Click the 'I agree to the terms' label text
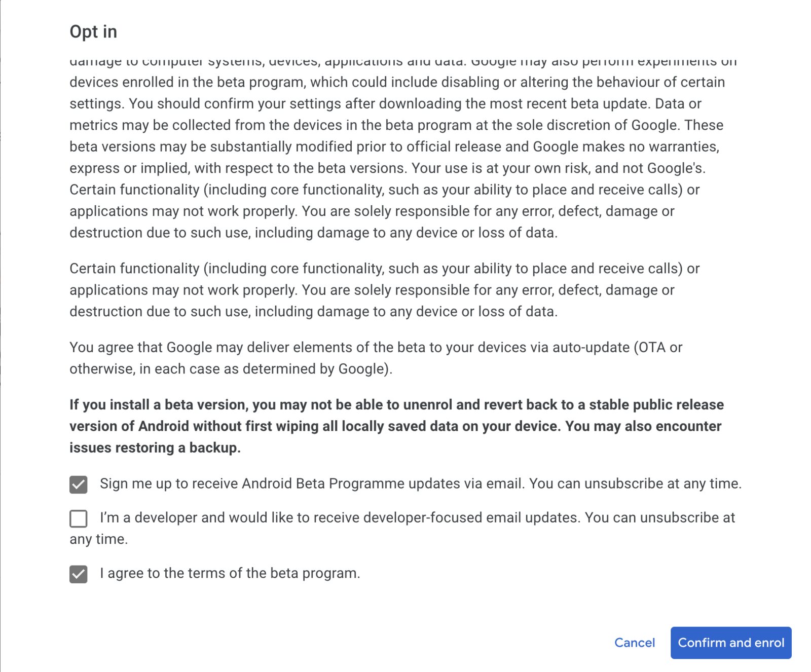 pos(230,573)
